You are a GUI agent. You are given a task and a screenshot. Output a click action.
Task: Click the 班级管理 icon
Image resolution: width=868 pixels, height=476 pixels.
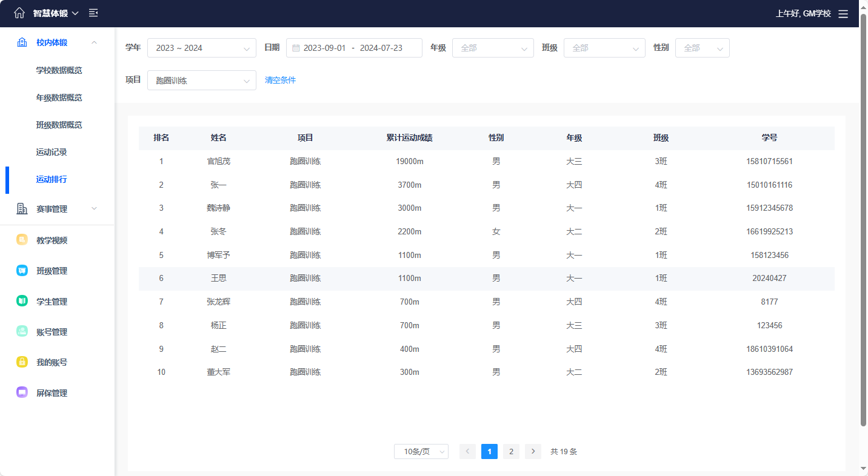(x=22, y=271)
